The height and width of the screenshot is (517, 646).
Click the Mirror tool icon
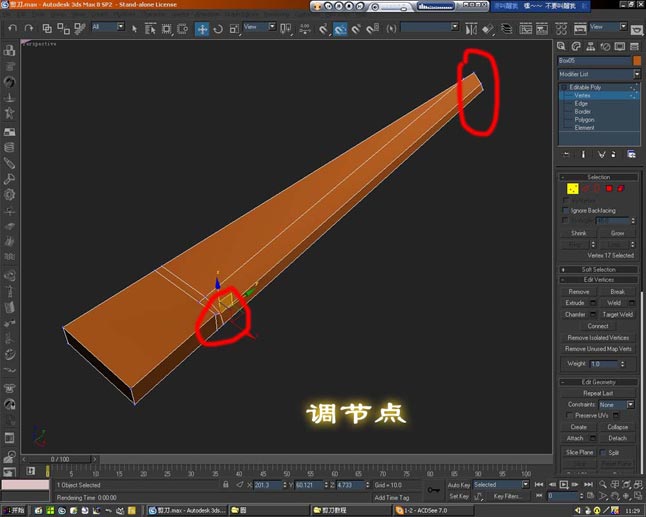tap(471, 29)
